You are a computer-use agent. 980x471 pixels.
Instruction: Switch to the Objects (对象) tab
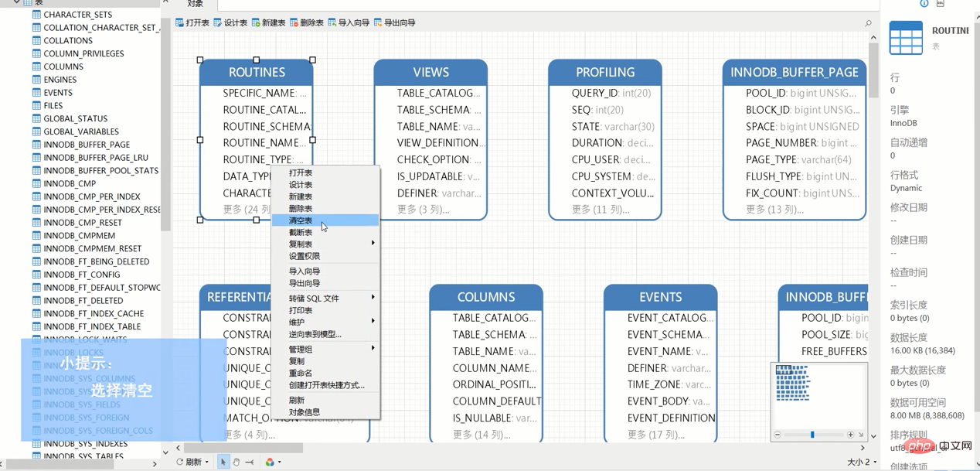coord(196,4)
